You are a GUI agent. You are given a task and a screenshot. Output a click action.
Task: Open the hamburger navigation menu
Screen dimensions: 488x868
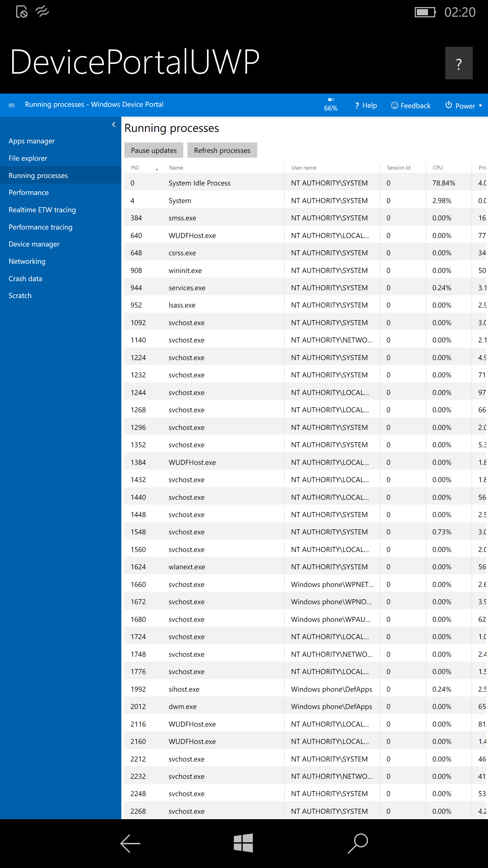click(x=12, y=105)
